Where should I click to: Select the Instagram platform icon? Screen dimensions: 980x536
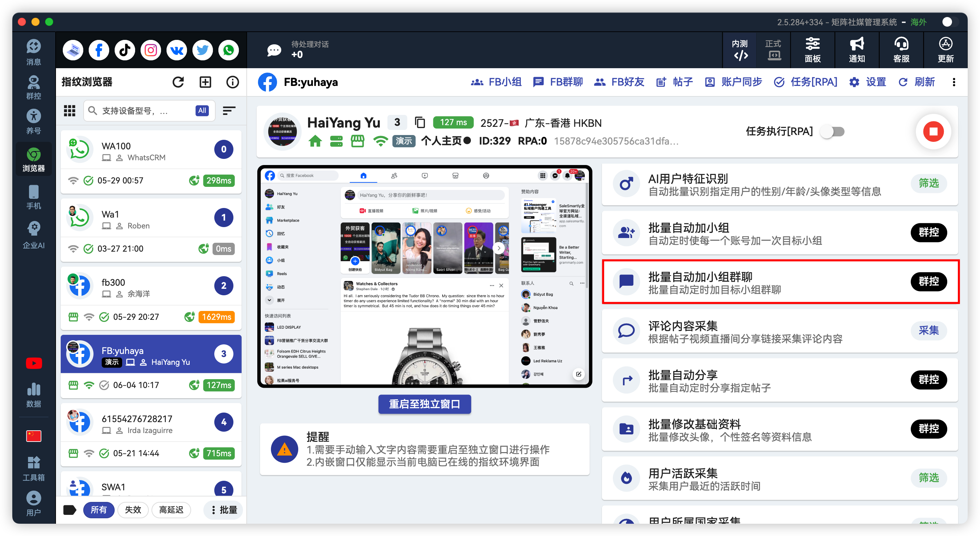tap(151, 50)
